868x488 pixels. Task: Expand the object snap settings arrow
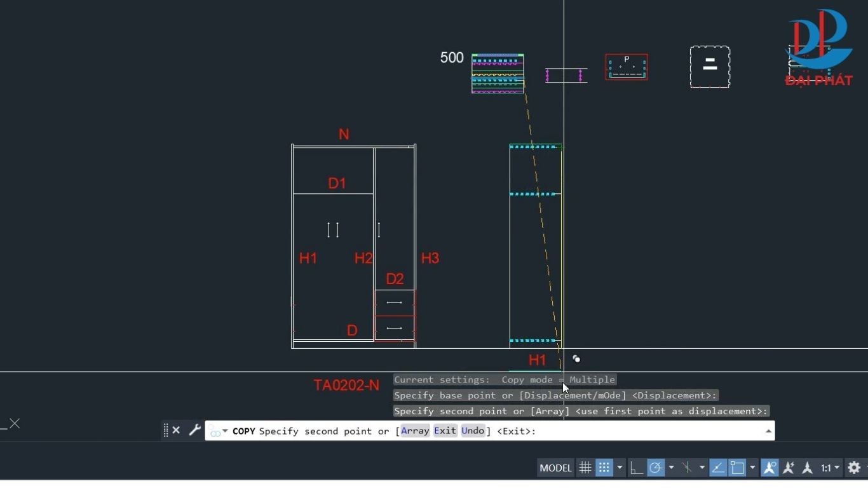tap(752, 468)
